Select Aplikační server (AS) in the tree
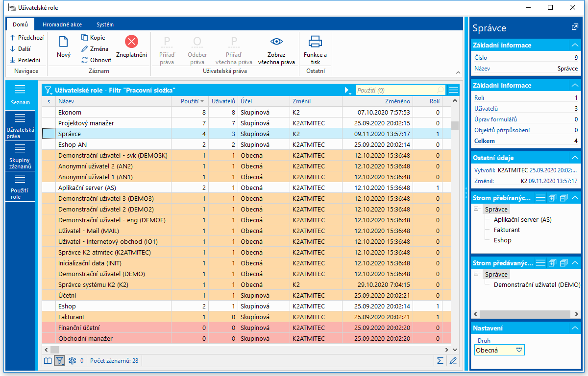Image resolution: width=588 pixels, height=376 pixels. [x=523, y=220]
